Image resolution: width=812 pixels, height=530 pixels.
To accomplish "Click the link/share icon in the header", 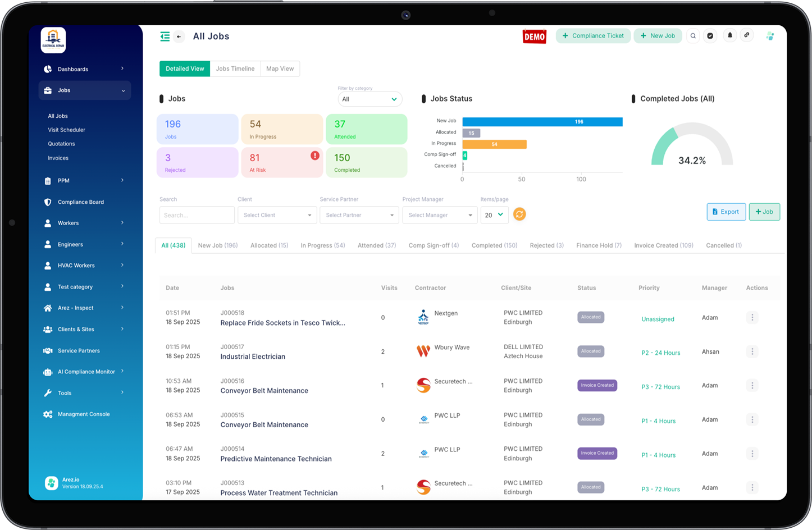I will (747, 35).
